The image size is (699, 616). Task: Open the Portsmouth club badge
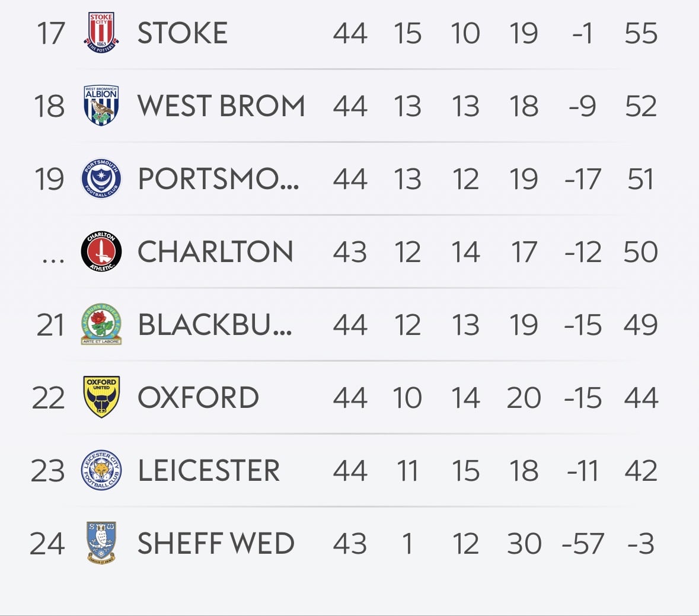click(101, 178)
